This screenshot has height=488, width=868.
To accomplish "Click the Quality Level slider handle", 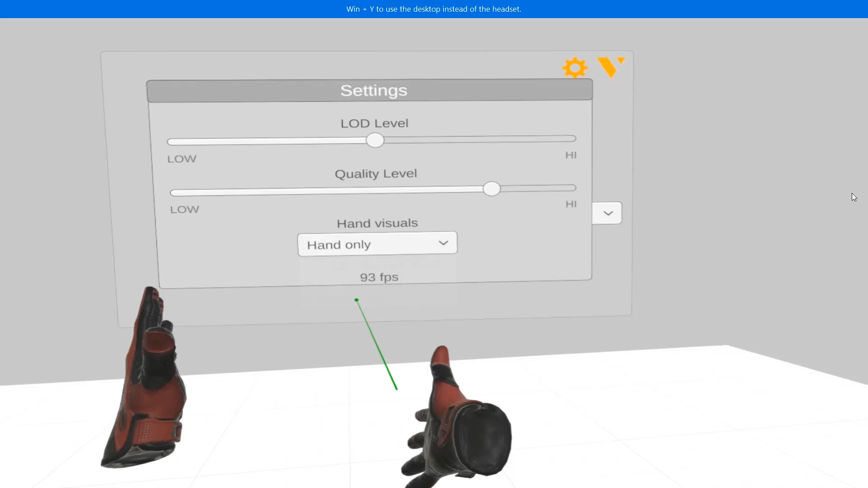I will click(x=491, y=189).
